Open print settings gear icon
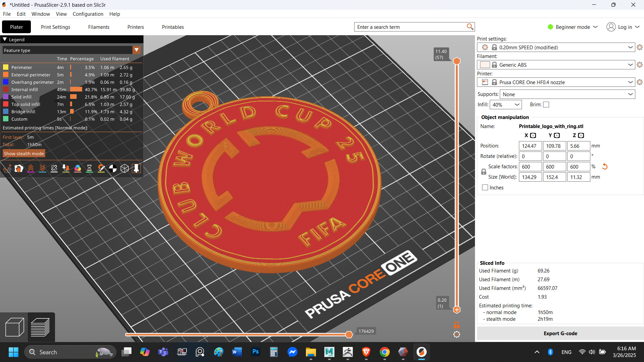Viewport: 644px width, 362px height. point(640,47)
